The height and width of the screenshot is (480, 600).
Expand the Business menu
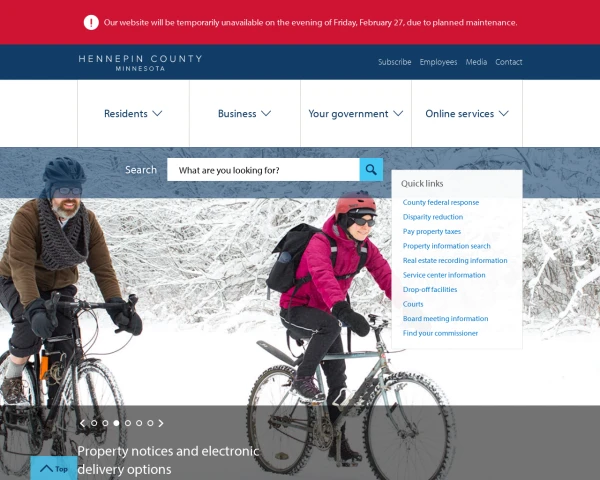tap(245, 113)
